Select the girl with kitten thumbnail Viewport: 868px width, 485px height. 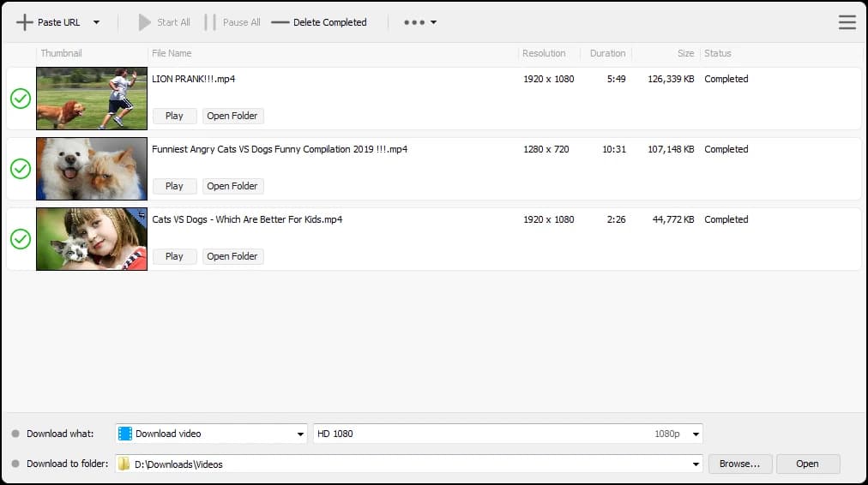[x=92, y=239]
